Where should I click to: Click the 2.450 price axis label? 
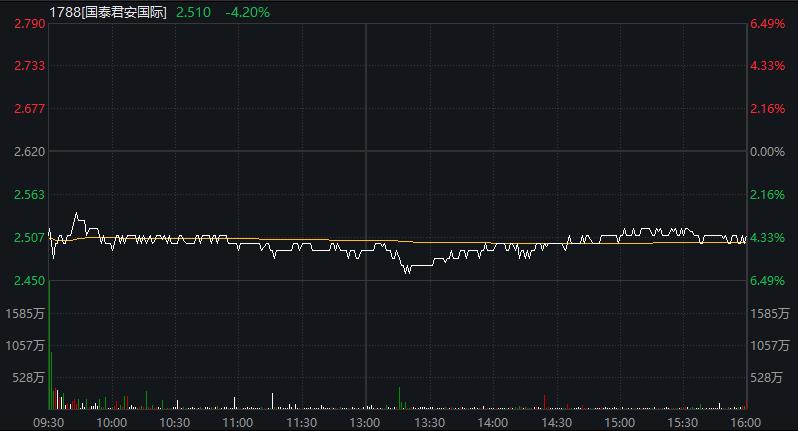30,280
